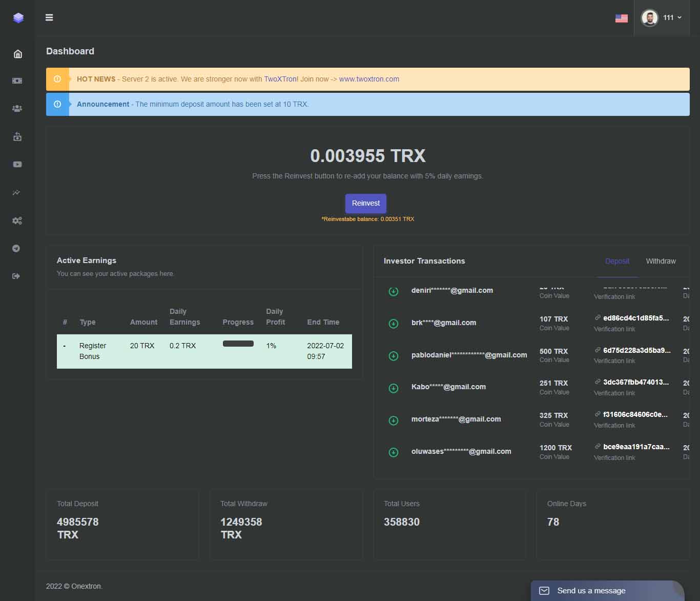This screenshot has height=601, width=700.
Task: Click the Reinvest button
Action: 366,203
